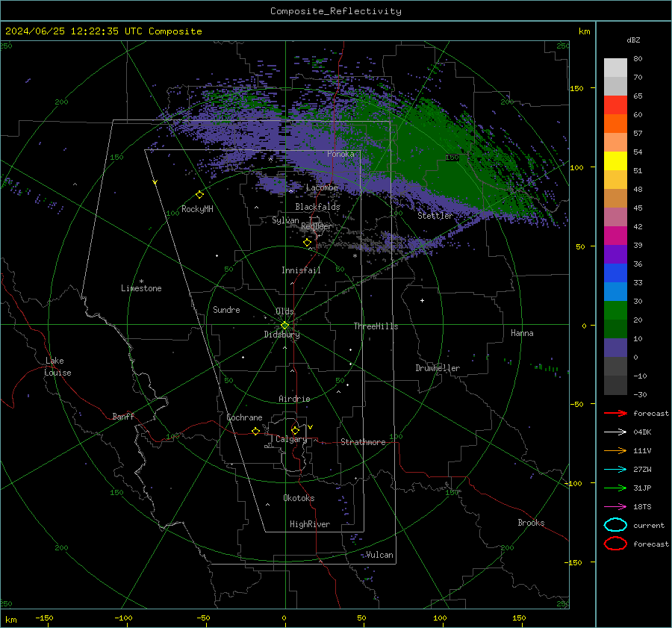Click the Ponoka city label
The image size is (672, 628).
click(340, 154)
